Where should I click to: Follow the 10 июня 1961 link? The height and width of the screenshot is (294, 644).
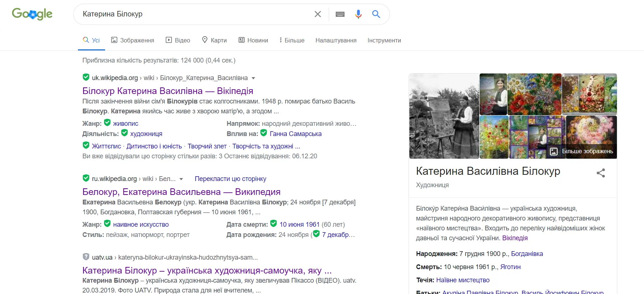[299, 225]
